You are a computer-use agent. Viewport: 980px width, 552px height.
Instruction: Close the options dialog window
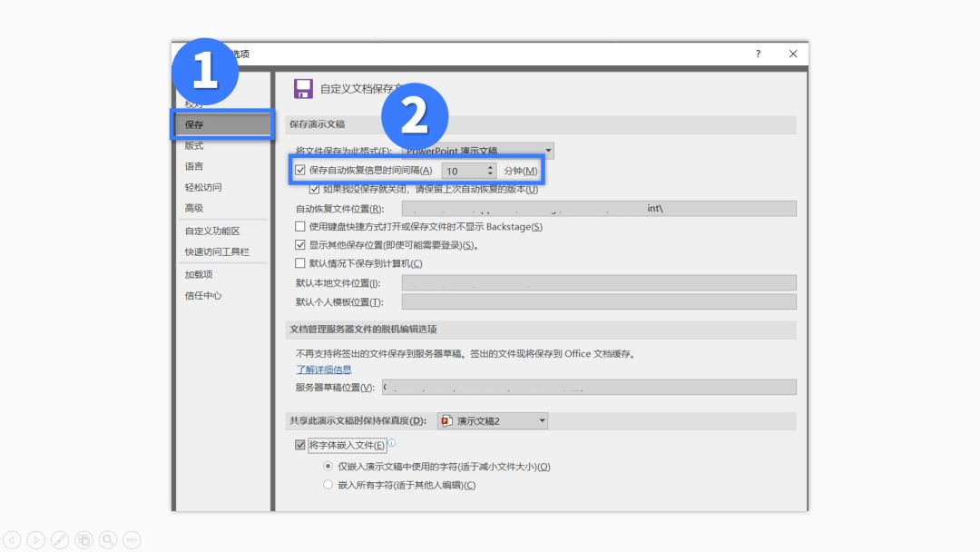792,54
